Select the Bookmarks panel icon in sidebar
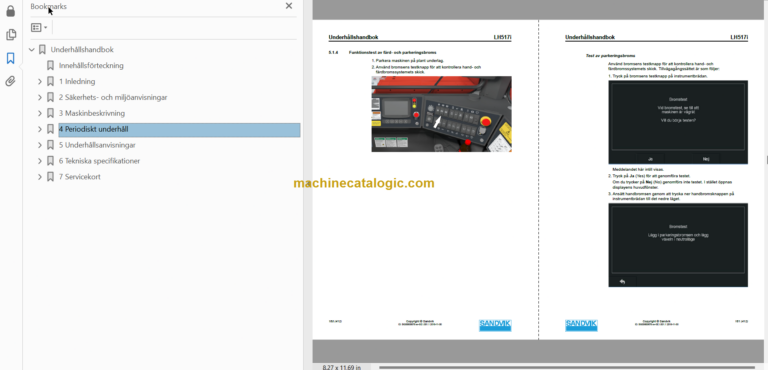This screenshot has height=370, width=768. (10, 58)
